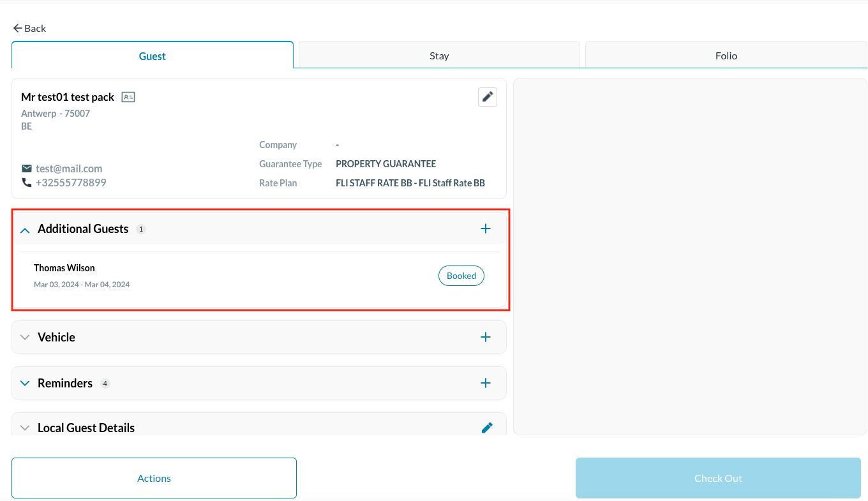Click the guest profile ID card icon
Viewport: 868px width, 501px height.
pyautogui.click(x=128, y=97)
